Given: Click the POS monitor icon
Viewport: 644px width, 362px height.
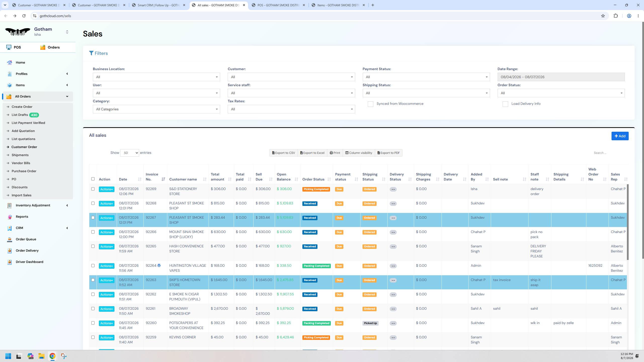Looking at the screenshot, I should point(9,47).
